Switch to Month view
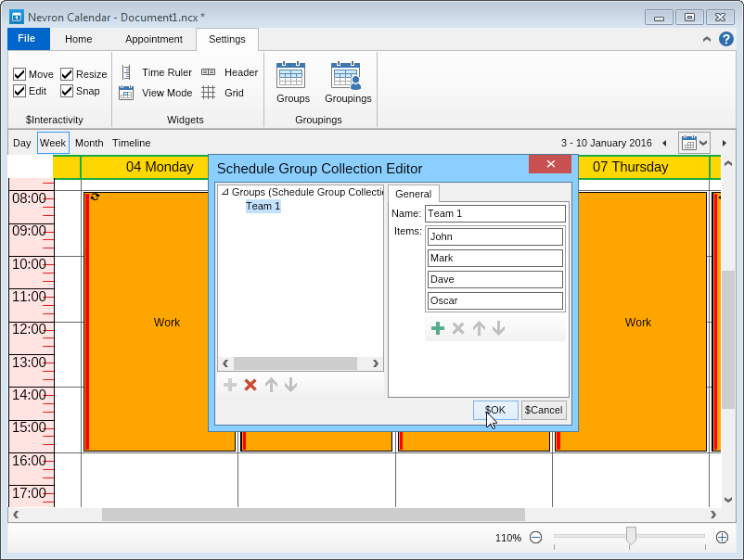 point(89,143)
